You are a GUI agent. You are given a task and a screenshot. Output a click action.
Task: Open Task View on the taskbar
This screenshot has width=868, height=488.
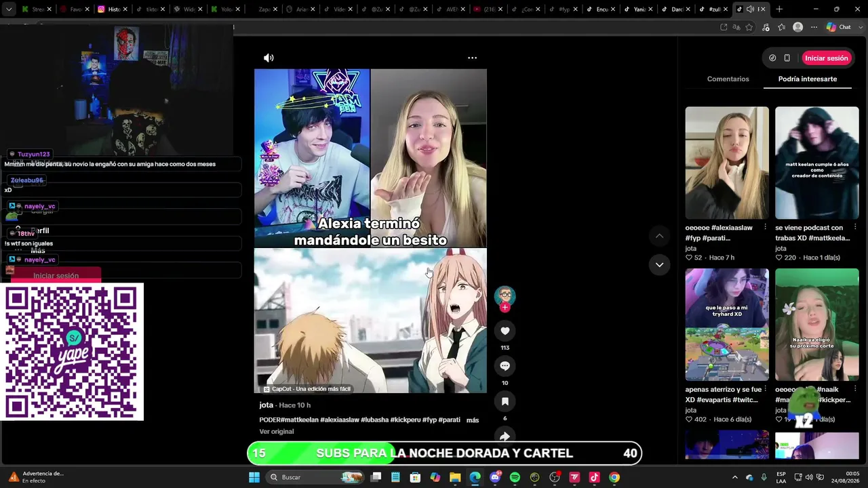(x=376, y=477)
